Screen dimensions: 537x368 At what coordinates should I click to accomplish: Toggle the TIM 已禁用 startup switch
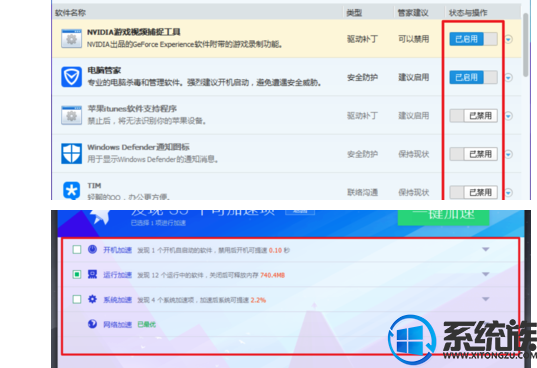pos(473,192)
